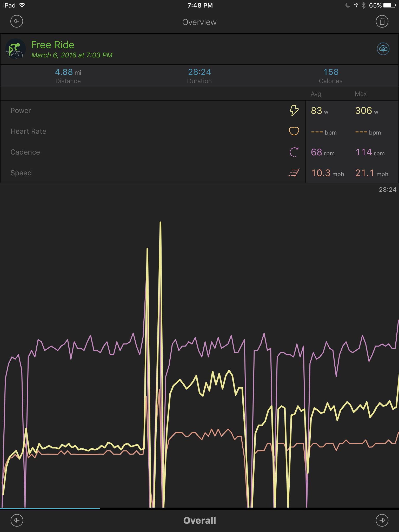Image resolution: width=399 pixels, height=532 pixels.
Task: Tap the 306 w max power value
Action: click(367, 111)
